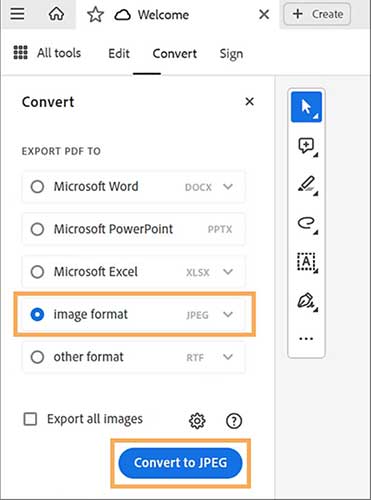Switch to the Sign tab
The width and height of the screenshot is (371, 500).
click(231, 54)
